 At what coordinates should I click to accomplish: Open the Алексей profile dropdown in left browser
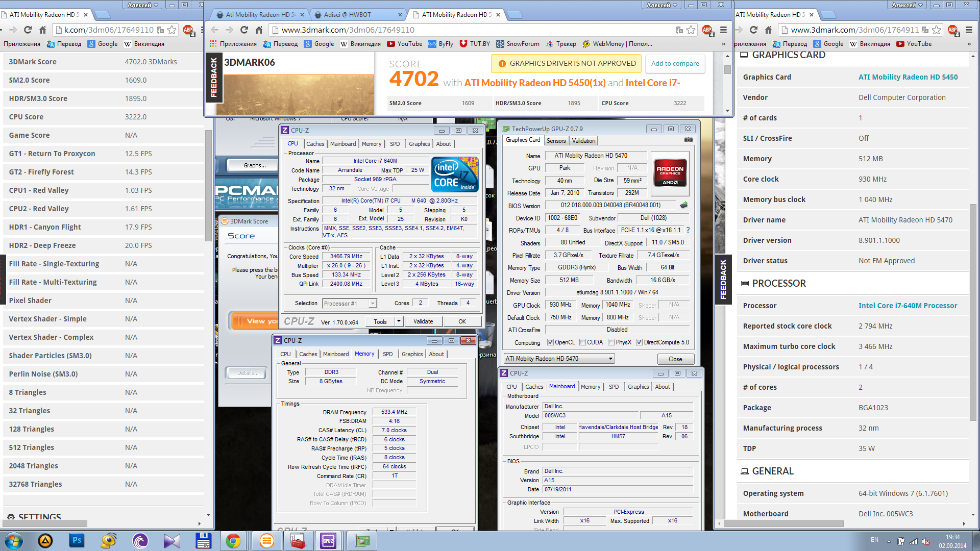pos(142,5)
